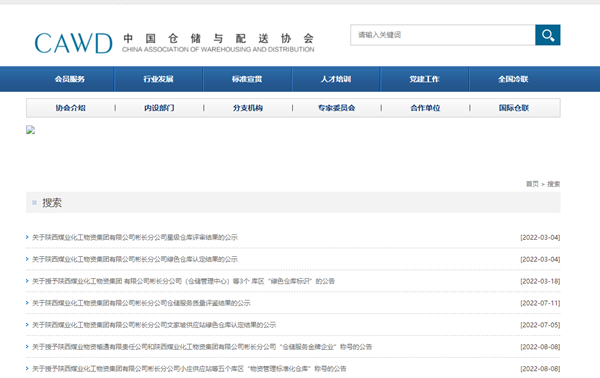The width and height of the screenshot is (600, 378).
Task: Go to 专家委员会 page
Action: point(337,108)
